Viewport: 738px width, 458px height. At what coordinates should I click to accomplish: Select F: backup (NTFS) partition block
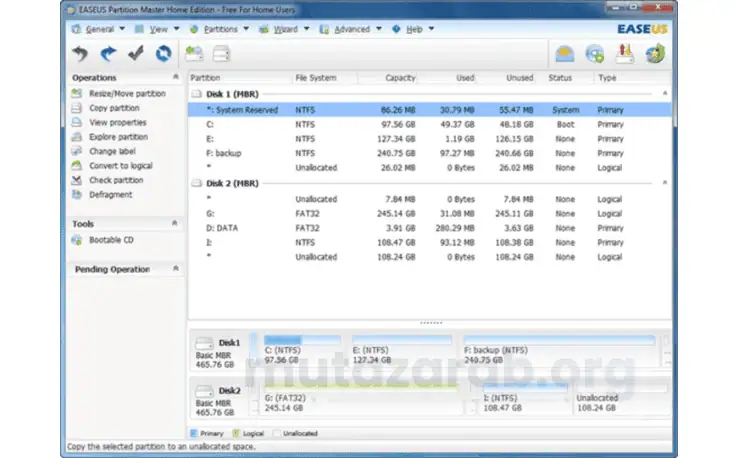(x=560, y=350)
